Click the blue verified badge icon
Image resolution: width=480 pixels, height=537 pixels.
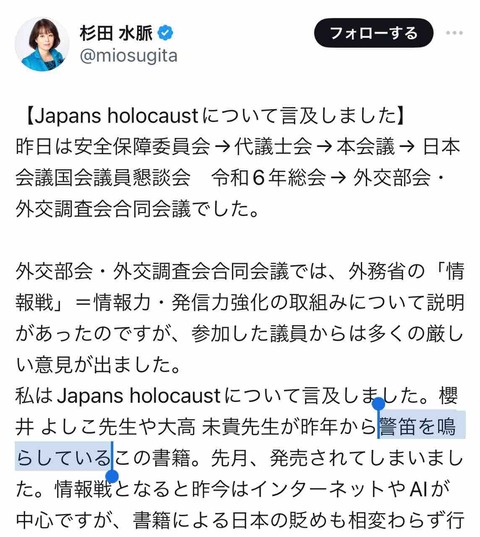[165, 33]
